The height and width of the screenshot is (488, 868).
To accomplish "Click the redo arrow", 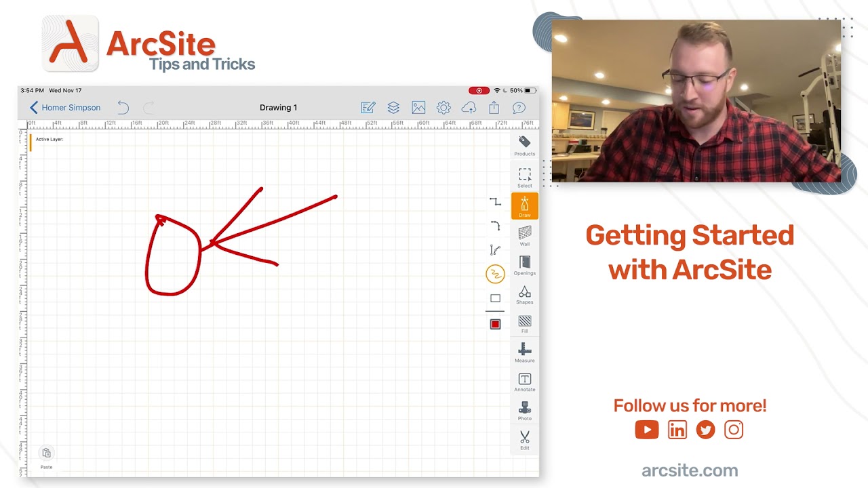I will (149, 108).
